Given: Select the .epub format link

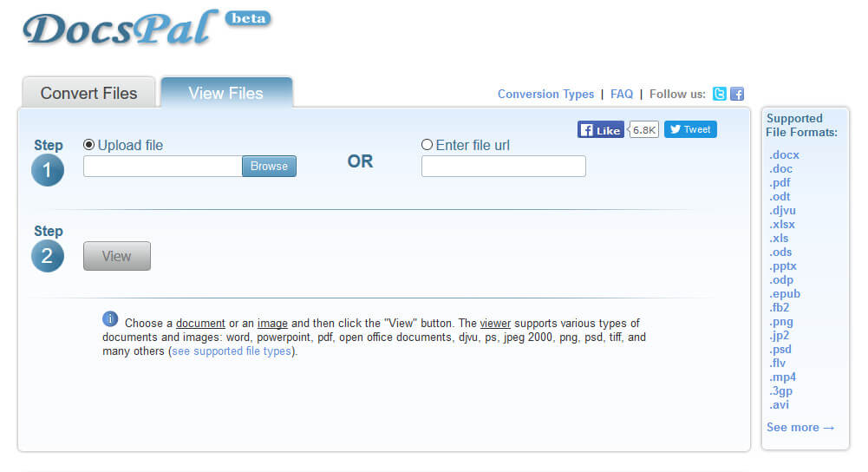Looking at the screenshot, I should (785, 293).
